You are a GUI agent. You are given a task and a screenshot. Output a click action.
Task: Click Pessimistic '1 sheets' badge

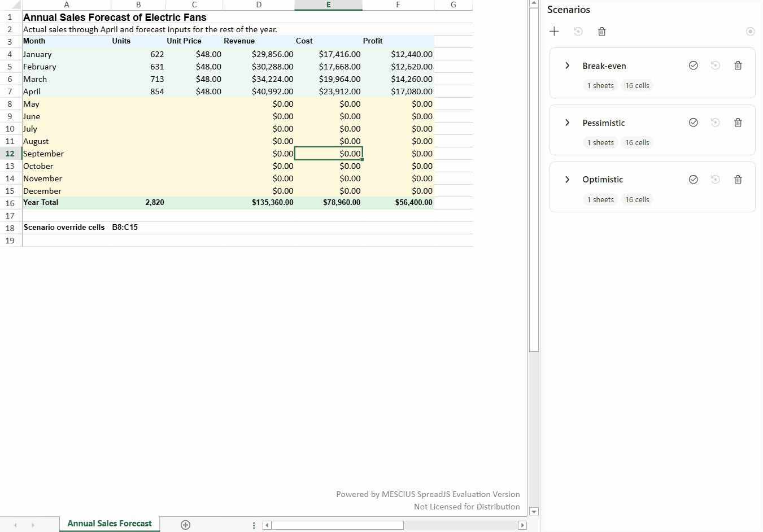(x=600, y=143)
